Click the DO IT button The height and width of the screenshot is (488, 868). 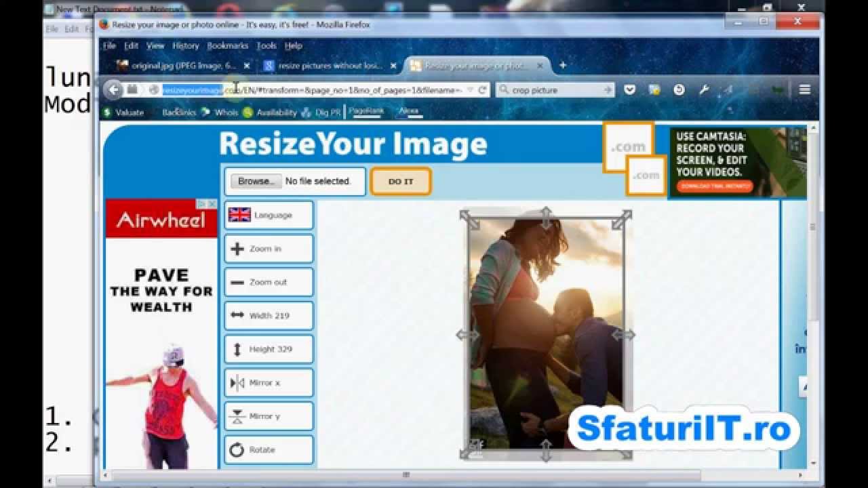[x=401, y=181]
